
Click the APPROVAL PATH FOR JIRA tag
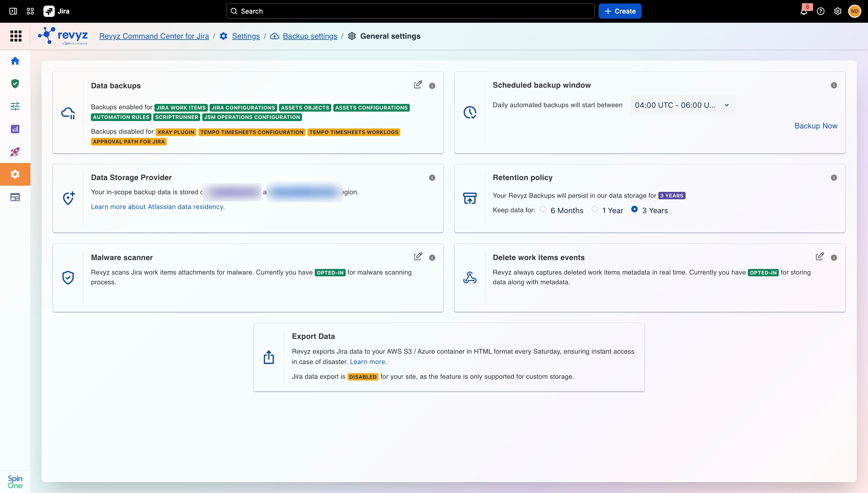(129, 141)
